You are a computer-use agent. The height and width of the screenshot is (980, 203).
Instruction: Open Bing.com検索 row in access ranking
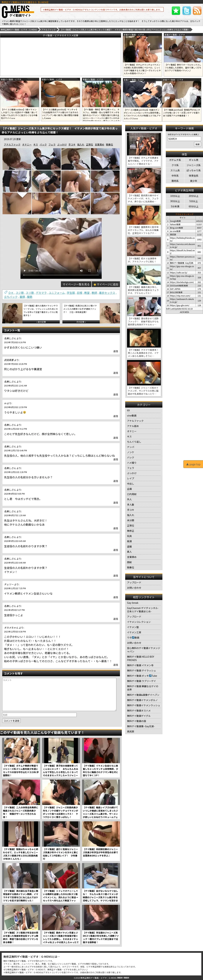(184, 228)
